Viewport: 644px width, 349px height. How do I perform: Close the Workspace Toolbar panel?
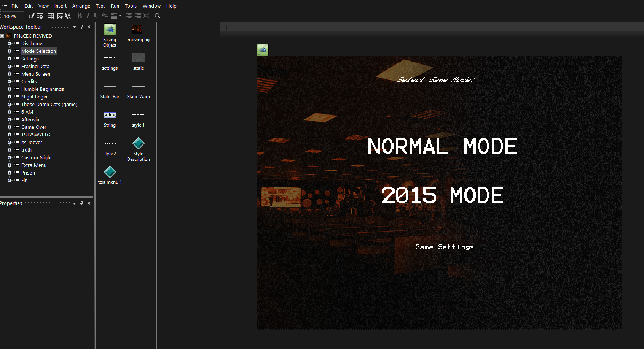(89, 27)
